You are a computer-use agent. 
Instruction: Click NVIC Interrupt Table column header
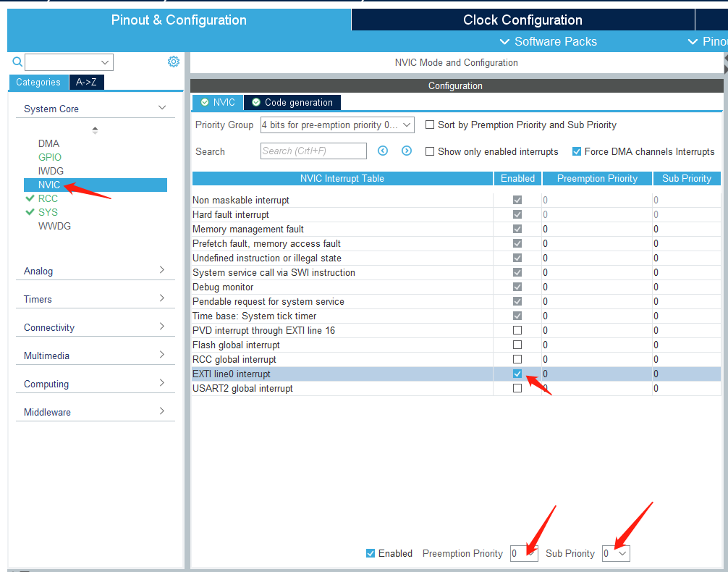tap(342, 178)
